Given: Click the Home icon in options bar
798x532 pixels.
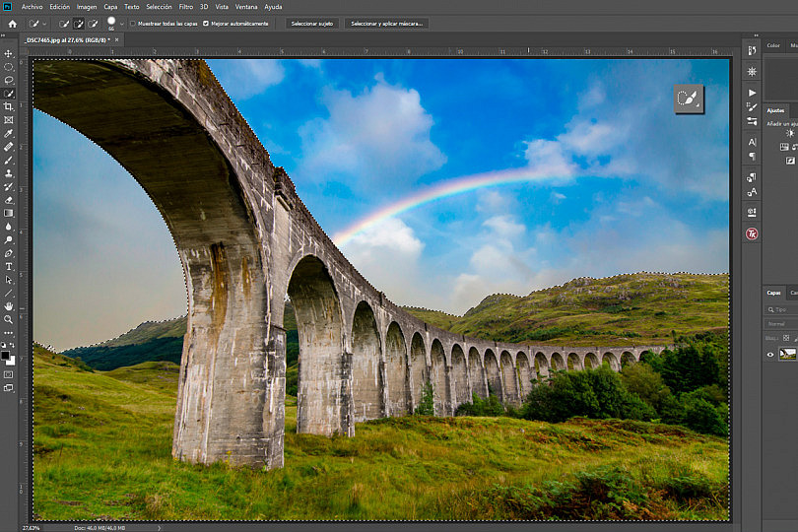Looking at the screenshot, I should 12,24.
